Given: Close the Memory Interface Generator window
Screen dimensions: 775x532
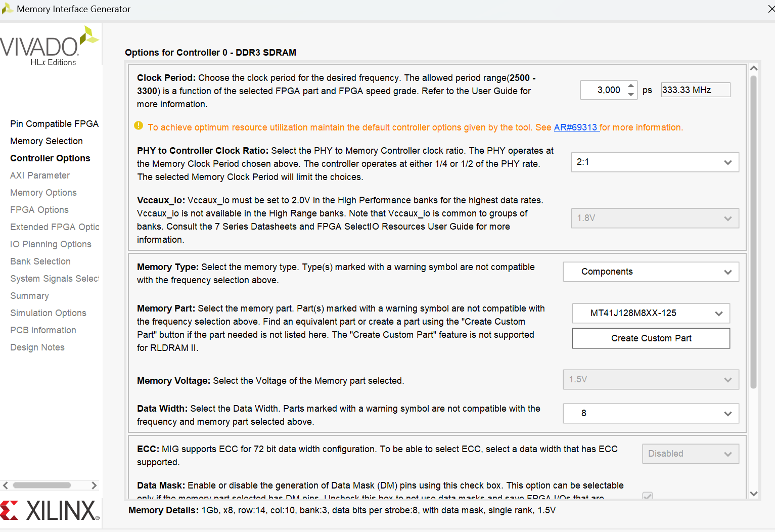Looking at the screenshot, I should [x=771, y=9].
